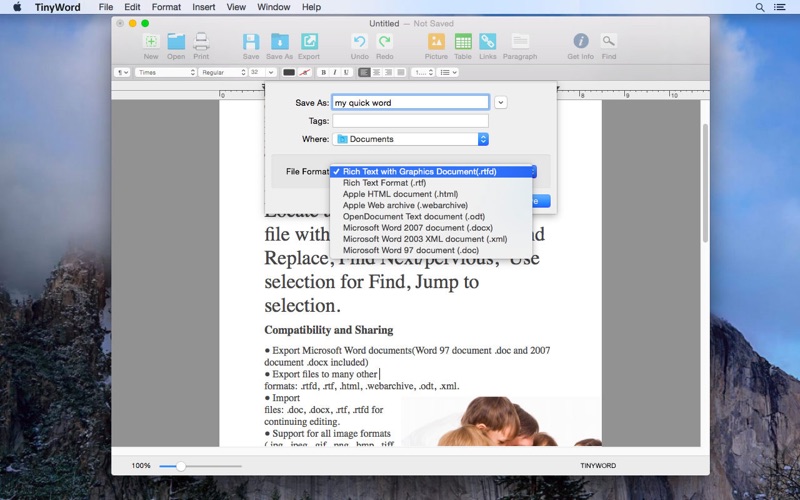Image resolution: width=800 pixels, height=500 pixels.
Task: Toggle bold formatting
Action: 323,72
